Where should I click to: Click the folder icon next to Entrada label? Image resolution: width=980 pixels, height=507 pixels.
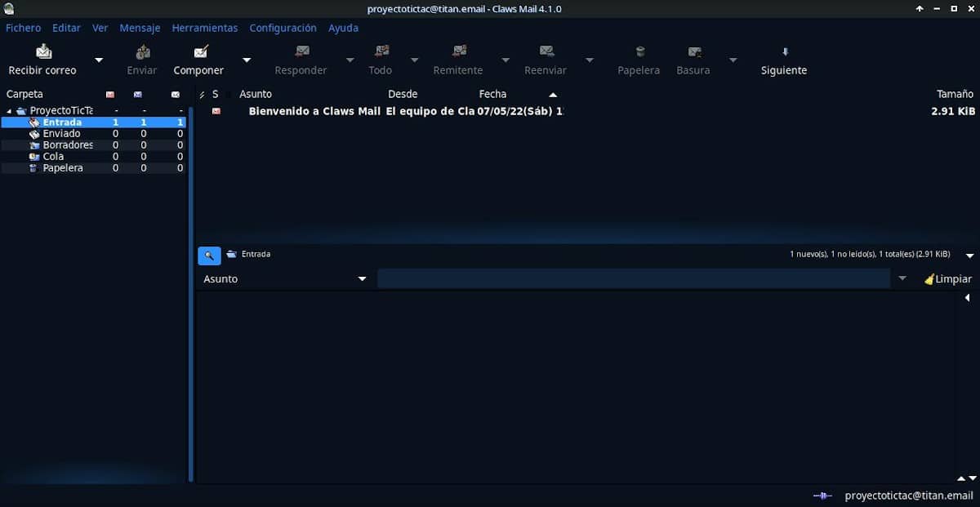coord(232,254)
